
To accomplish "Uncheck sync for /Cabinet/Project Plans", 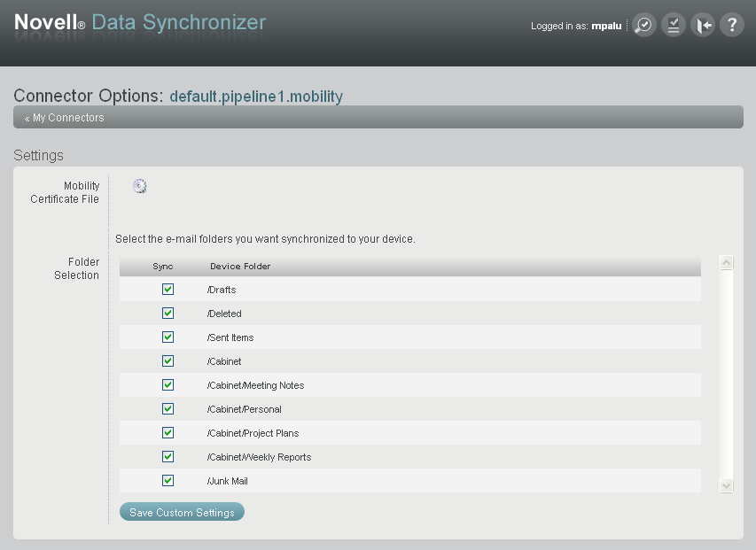I will 168,432.
